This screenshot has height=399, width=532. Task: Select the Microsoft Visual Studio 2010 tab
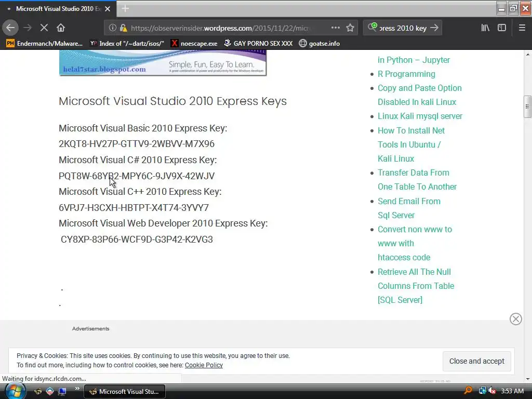pyautogui.click(x=58, y=9)
